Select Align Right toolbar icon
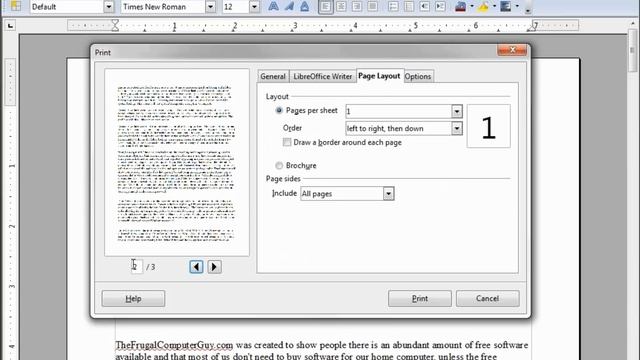This screenshot has height=360, width=640. 357,7
